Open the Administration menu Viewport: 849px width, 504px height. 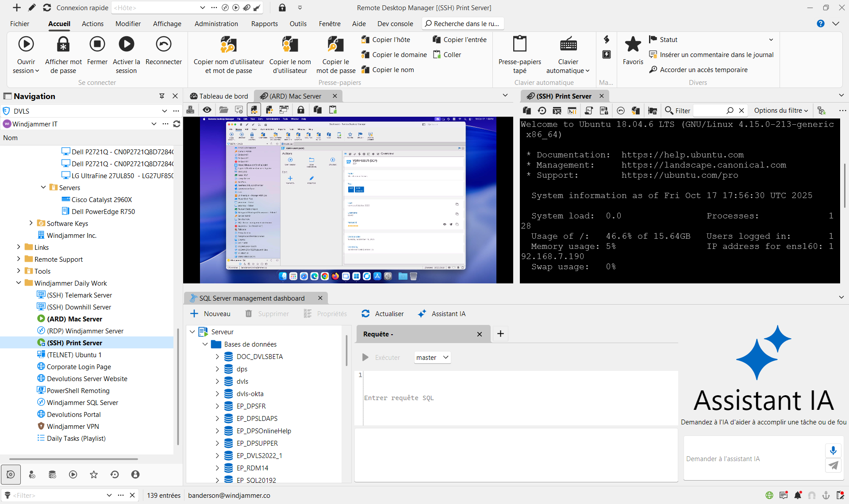tap(216, 23)
